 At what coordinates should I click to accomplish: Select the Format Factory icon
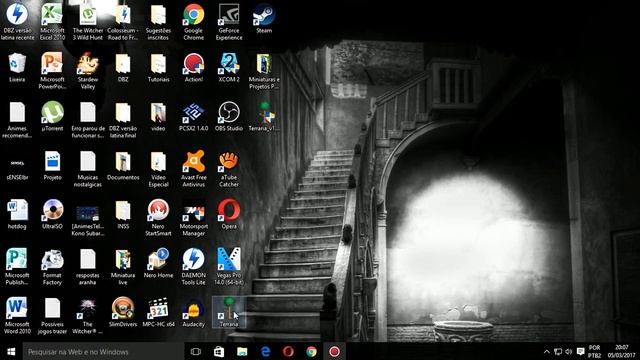(x=52, y=267)
